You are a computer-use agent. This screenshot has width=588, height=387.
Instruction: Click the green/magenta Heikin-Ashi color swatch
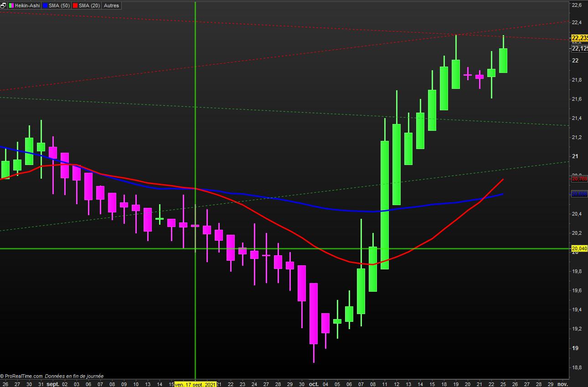click(11, 5)
